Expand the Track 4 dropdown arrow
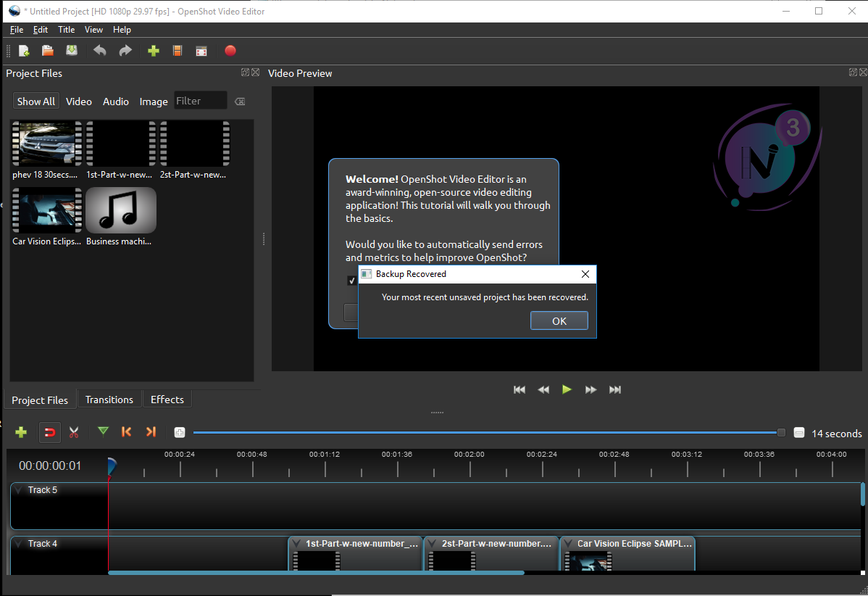The image size is (868, 596). 19,544
